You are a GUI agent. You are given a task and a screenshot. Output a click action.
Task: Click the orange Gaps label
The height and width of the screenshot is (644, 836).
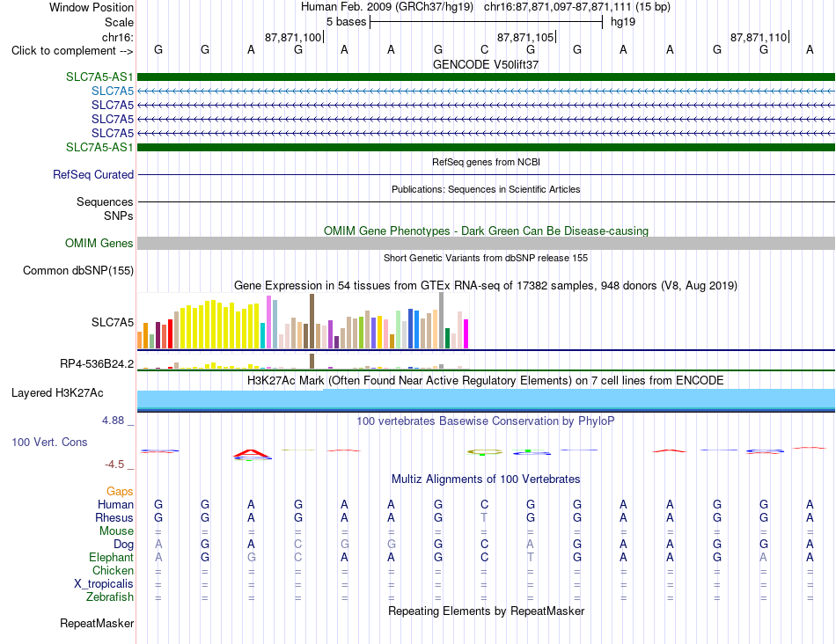(120, 491)
